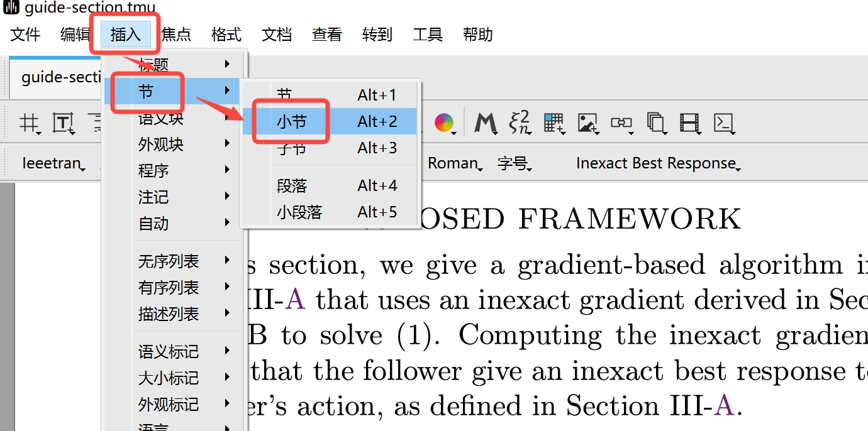Open the 焦点 menu
This screenshot has width=868, height=431.
[176, 34]
